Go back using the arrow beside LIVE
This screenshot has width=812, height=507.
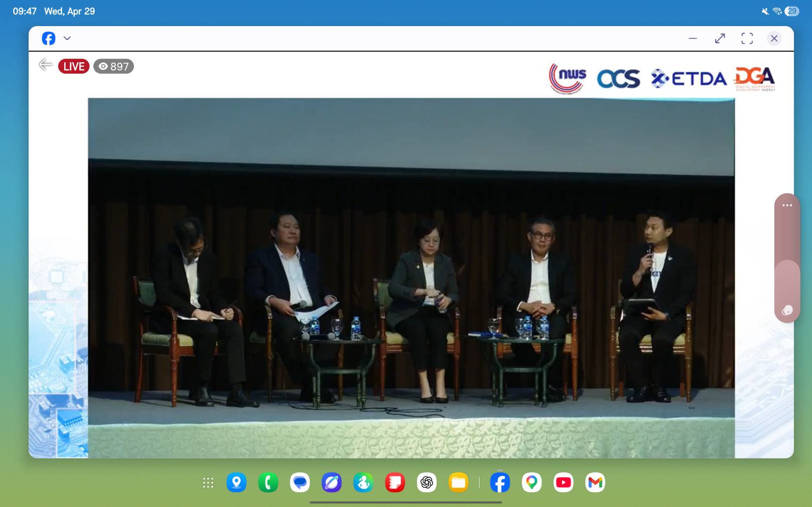[x=46, y=65]
